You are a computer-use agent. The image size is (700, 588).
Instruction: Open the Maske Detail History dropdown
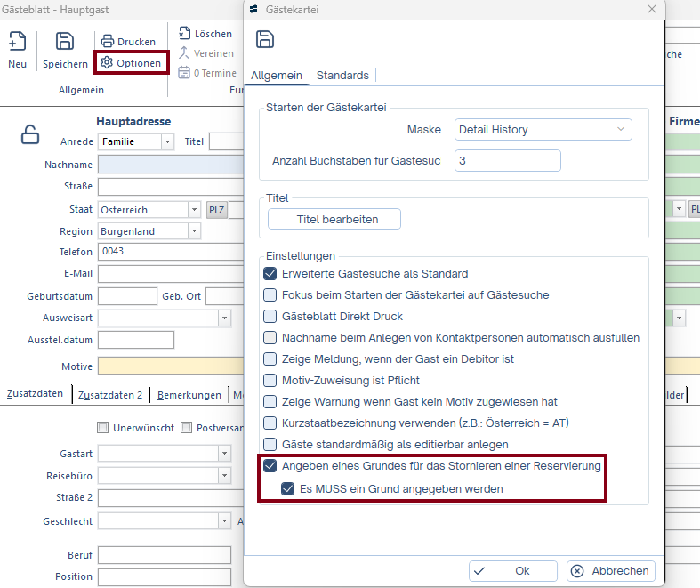coord(543,130)
